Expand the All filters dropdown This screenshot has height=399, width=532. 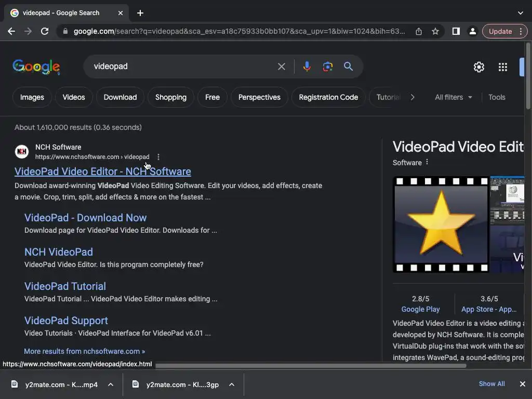click(x=453, y=97)
